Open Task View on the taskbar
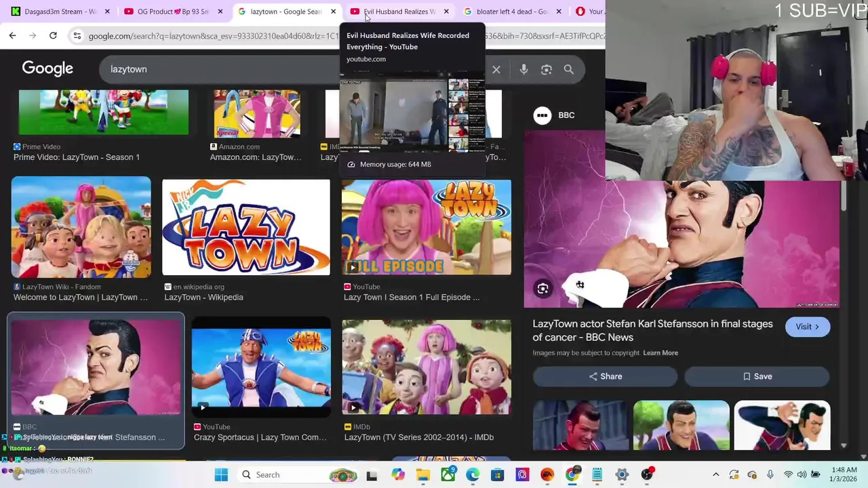 tap(372, 475)
